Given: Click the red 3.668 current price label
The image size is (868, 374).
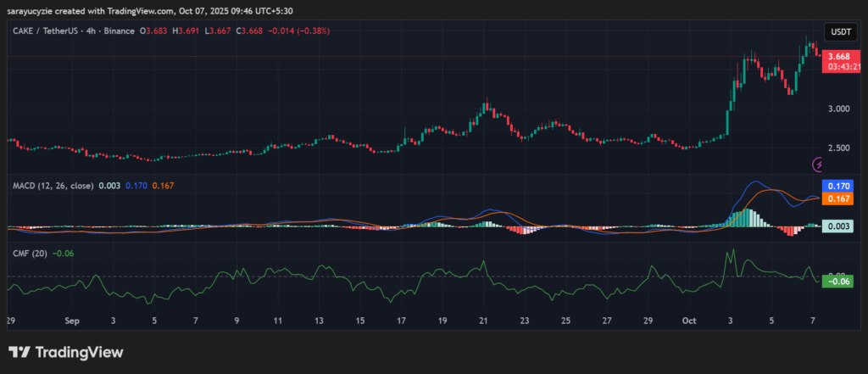Looking at the screenshot, I should [x=838, y=57].
